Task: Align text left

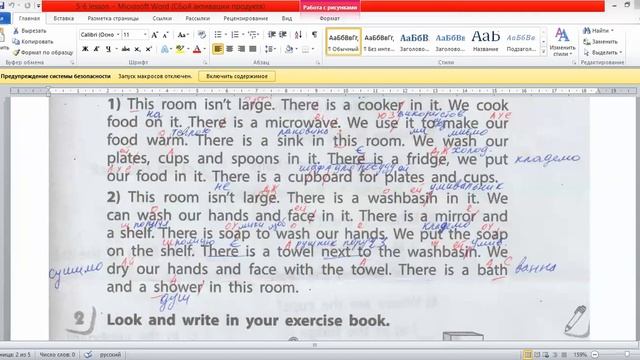Action: pyautogui.click(x=218, y=49)
